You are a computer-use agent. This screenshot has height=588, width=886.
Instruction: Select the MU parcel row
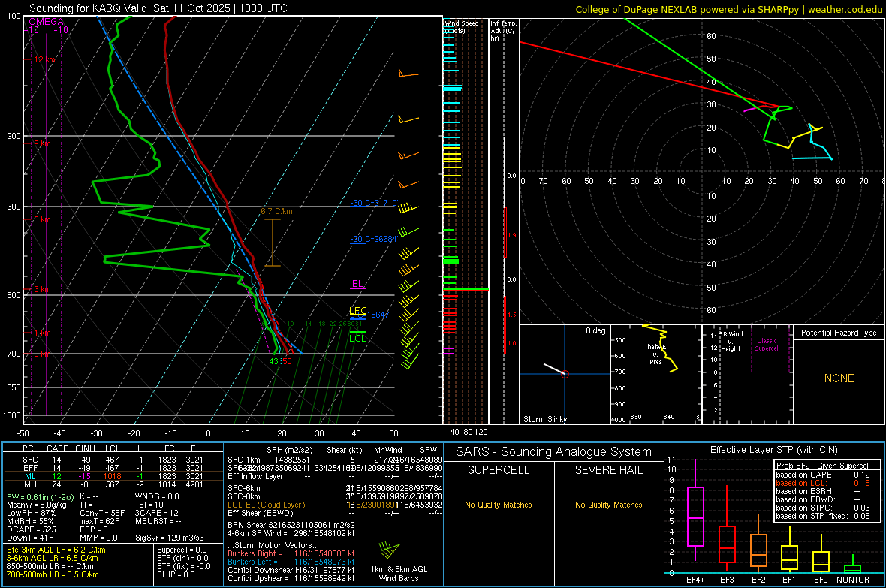[x=113, y=484]
